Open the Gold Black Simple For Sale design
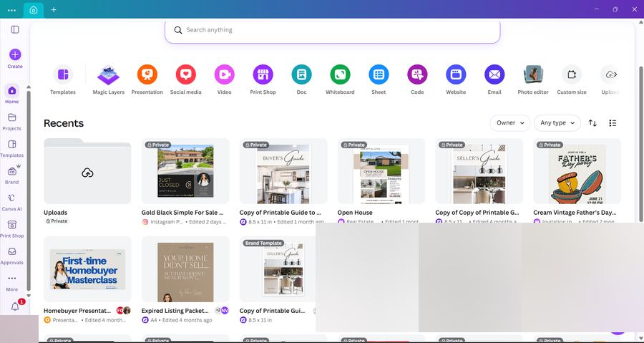The width and height of the screenshot is (644, 343). pos(185,171)
